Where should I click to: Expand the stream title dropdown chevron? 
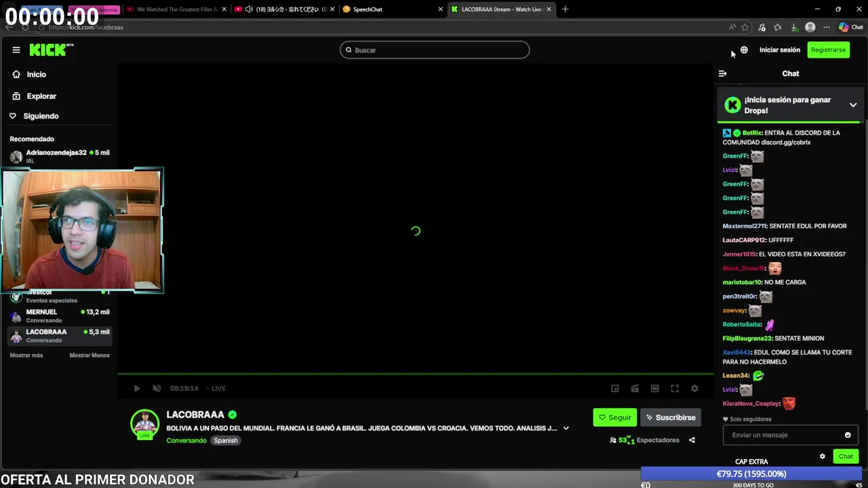coord(566,428)
